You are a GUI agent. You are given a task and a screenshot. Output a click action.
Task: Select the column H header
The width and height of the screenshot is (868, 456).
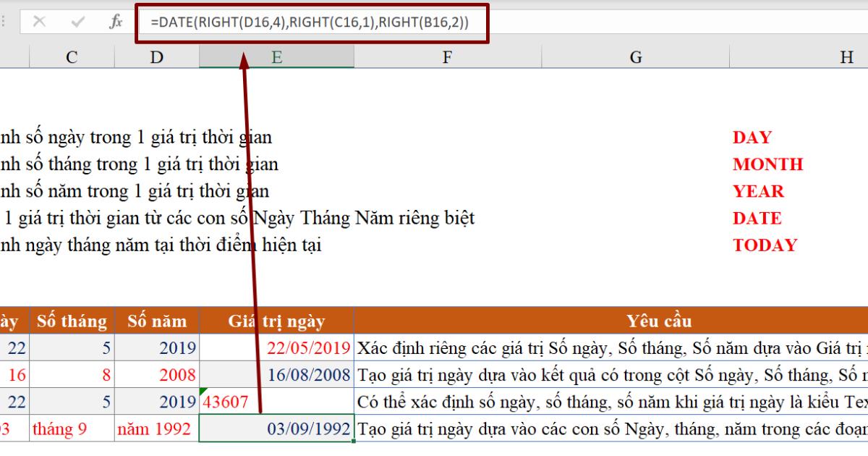pyautogui.click(x=846, y=56)
